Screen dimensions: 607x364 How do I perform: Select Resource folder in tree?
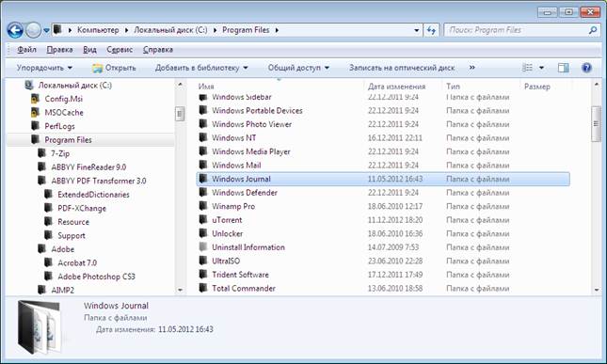(73, 222)
